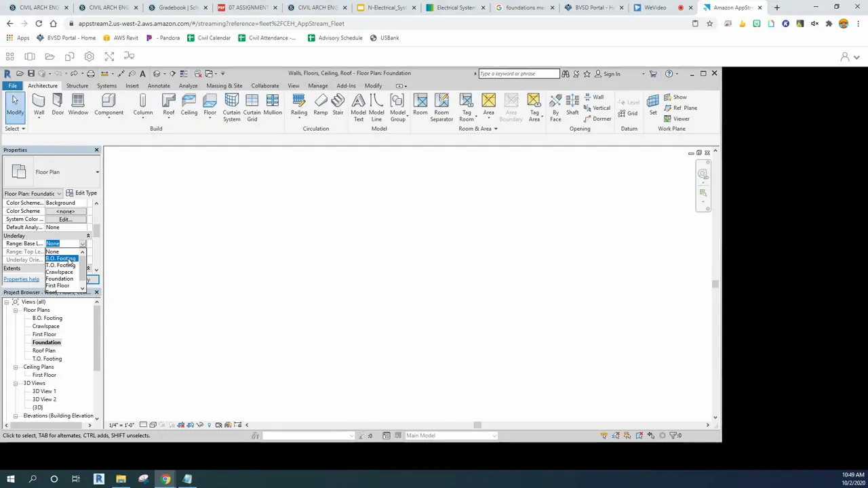The width and height of the screenshot is (868, 488).
Task: Click the Revit icon in Windows taskbar
Action: [98, 479]
